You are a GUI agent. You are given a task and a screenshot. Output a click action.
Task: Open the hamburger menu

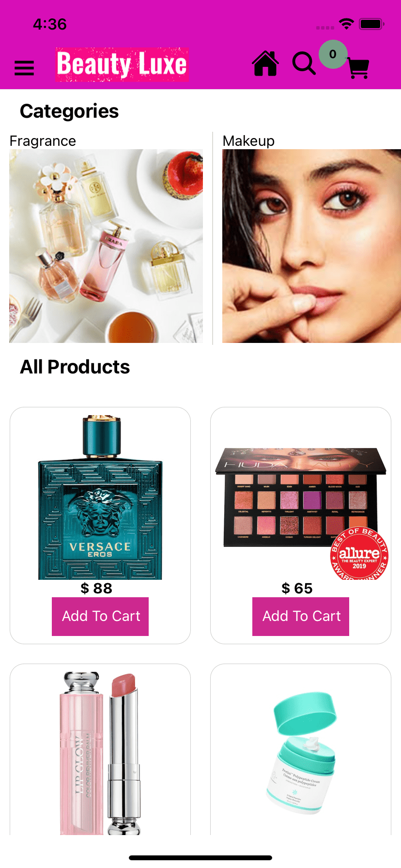[x=24, y=68]
